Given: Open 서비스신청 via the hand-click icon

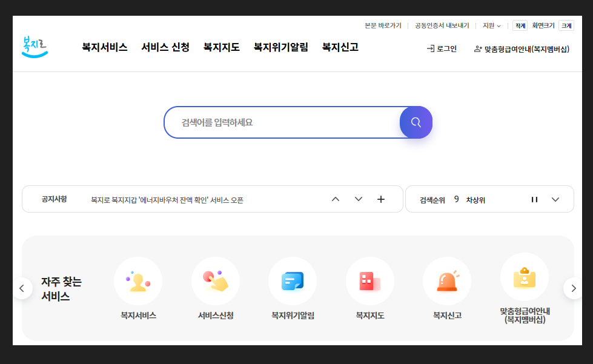Looking at the screenshot, I should [216, 280].
